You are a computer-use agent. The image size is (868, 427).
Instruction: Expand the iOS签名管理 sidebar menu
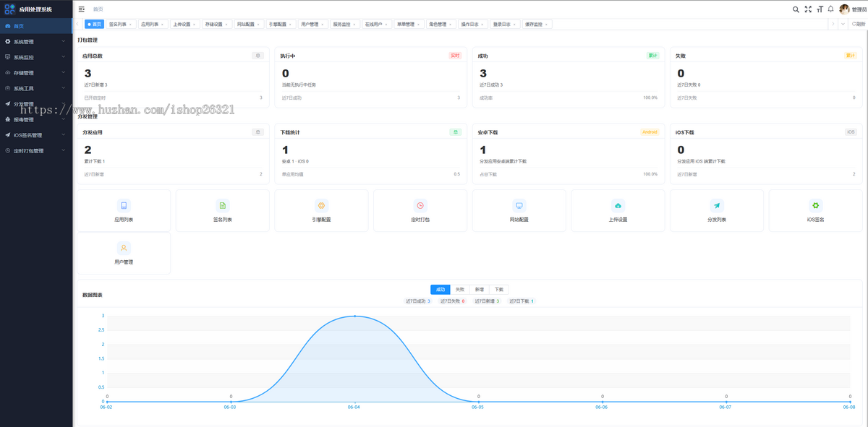pos(36,135)
